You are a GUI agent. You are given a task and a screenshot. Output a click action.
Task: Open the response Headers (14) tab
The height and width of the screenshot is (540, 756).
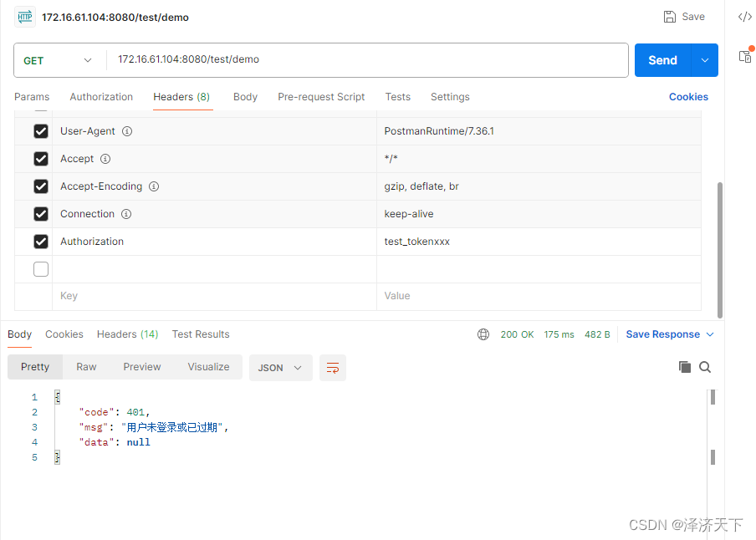(x=127, y=334)
